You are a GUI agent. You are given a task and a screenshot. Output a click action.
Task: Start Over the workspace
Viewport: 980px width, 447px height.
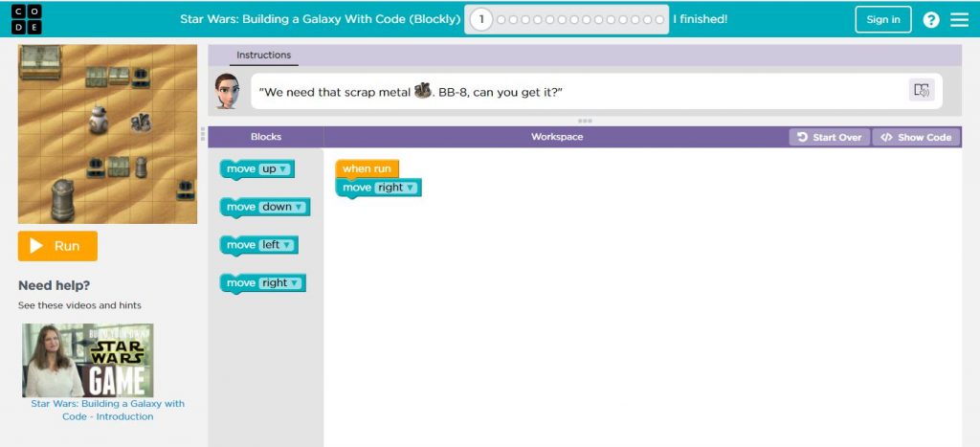[830, 138]
